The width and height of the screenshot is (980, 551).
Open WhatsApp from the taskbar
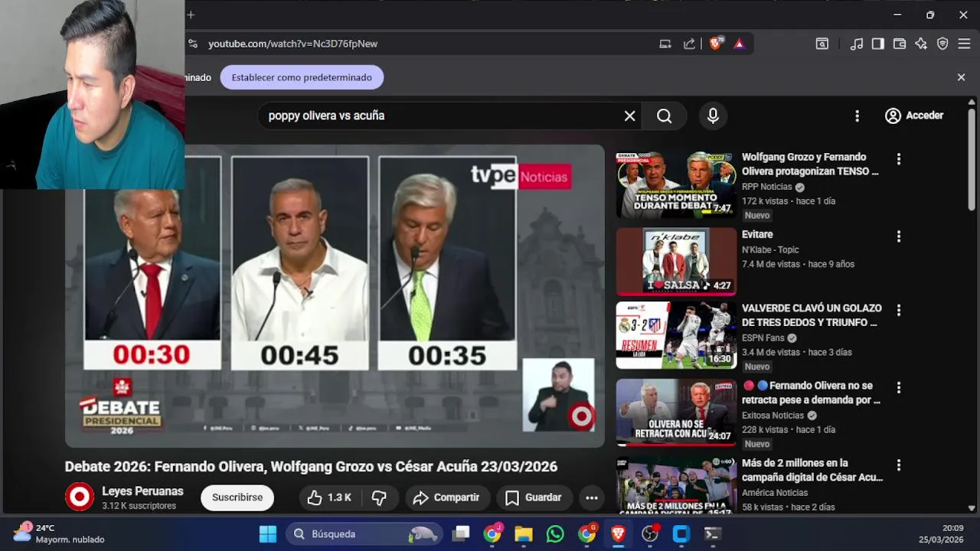555,534
